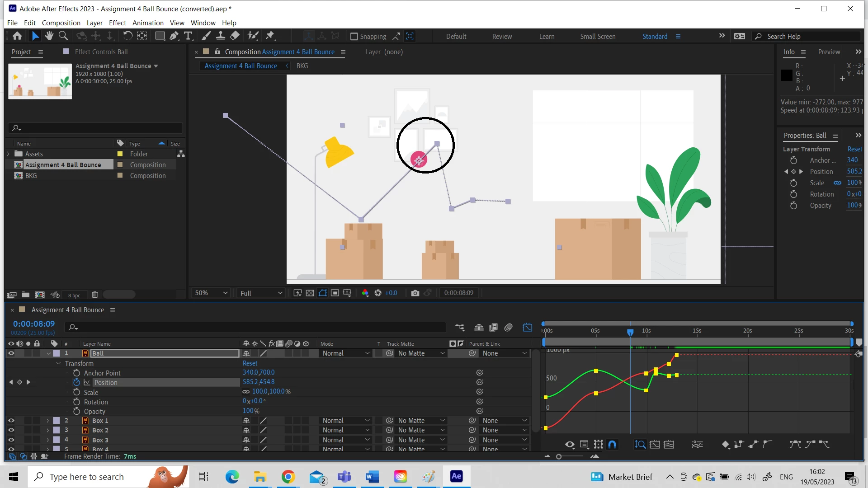Select the Type tool

tap(189, 36)
